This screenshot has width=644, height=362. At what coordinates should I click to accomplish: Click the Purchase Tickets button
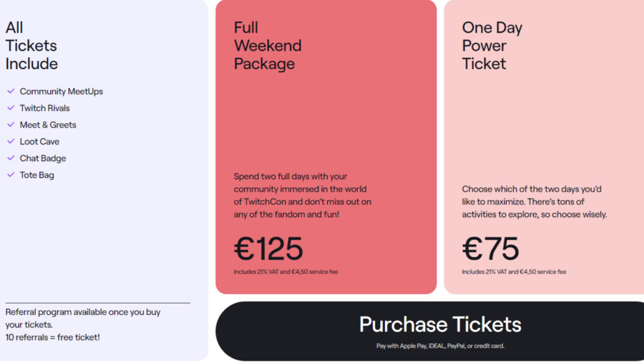pos(440,325)
